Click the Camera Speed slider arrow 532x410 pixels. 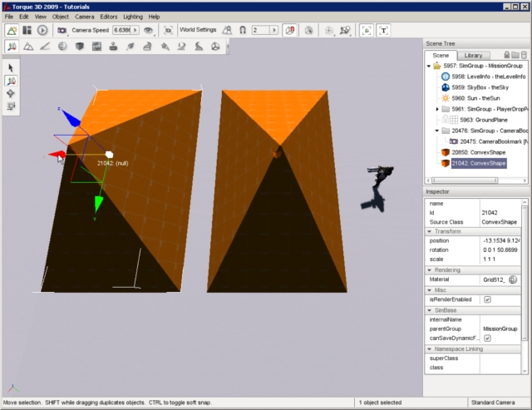click(135, 30)
